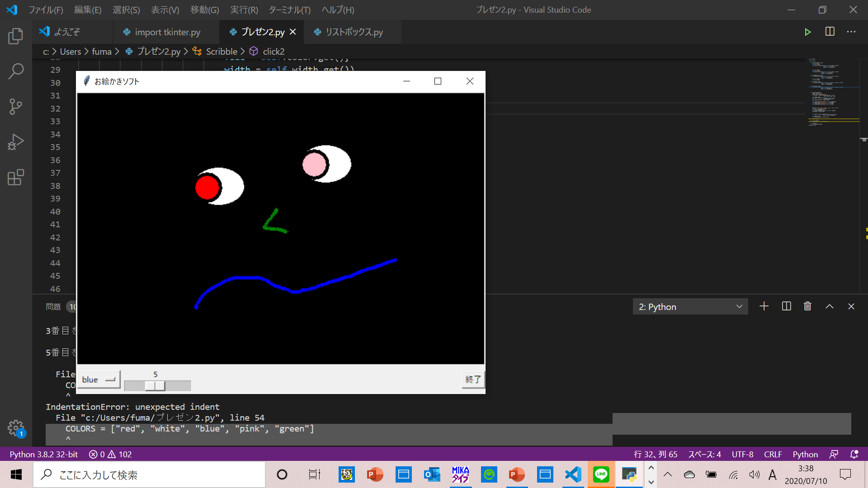Viewport: 868px width, 488px height.
Task: Open editor More Actions ellipsis menu
Action: tap(851, 32)
